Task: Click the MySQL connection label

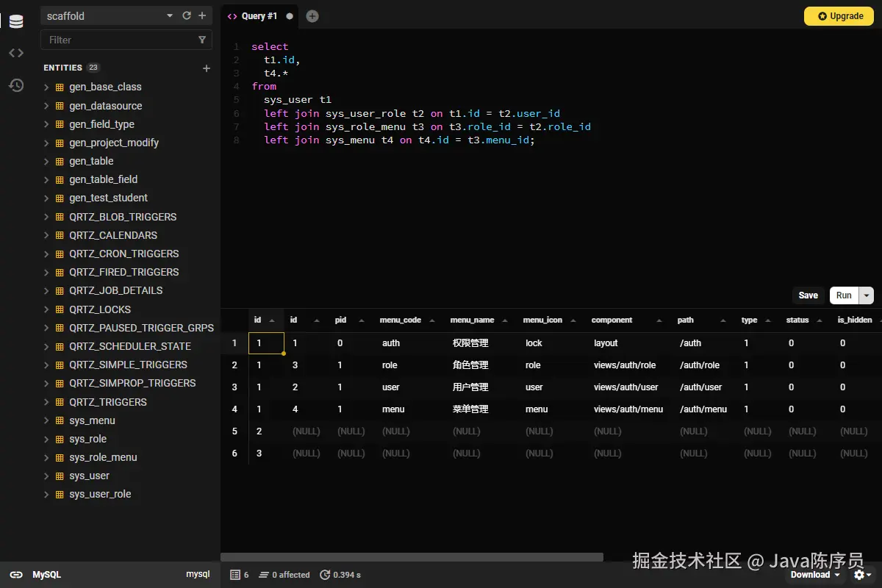Action: pyautogui.click(x=46, y=575)
